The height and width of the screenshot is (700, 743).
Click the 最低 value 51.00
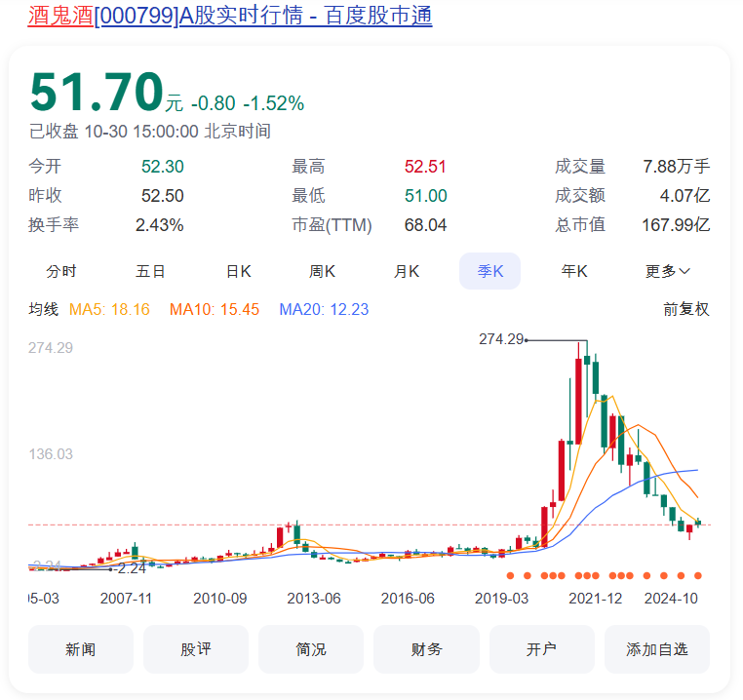[425, 195]
